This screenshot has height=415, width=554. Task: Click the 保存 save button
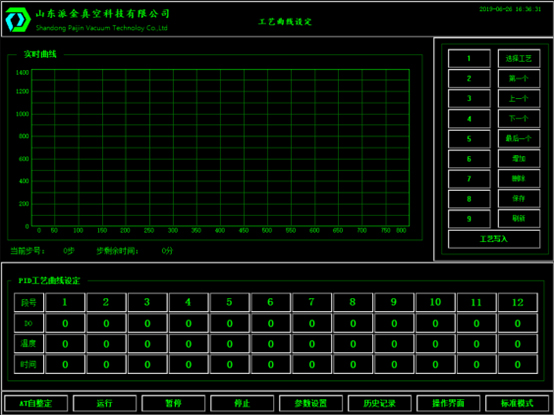(x=519, y=198)
